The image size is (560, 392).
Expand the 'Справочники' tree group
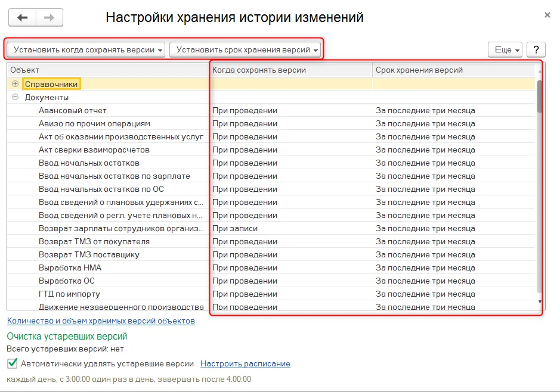[15, 84]
